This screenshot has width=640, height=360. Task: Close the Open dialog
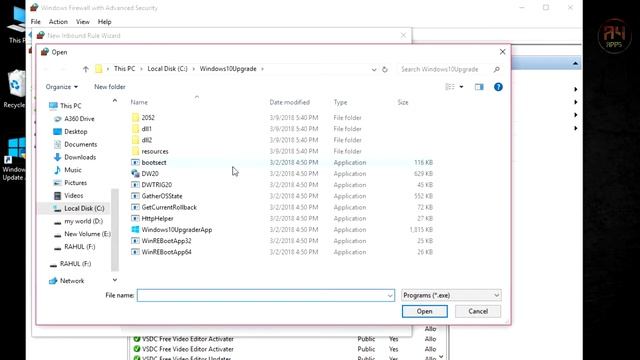pyautogui.click(x=502, y=52)
